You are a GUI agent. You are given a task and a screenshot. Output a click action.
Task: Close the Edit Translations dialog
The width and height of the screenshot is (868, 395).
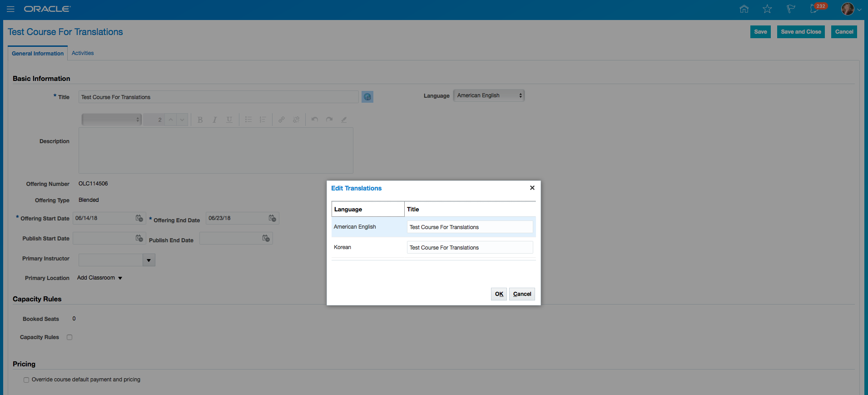pos(532,188)
